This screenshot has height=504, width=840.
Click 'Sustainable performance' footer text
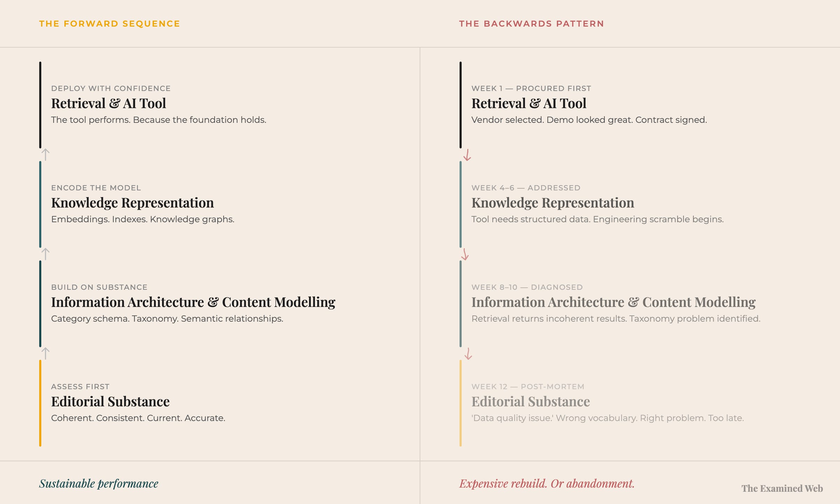99,484
